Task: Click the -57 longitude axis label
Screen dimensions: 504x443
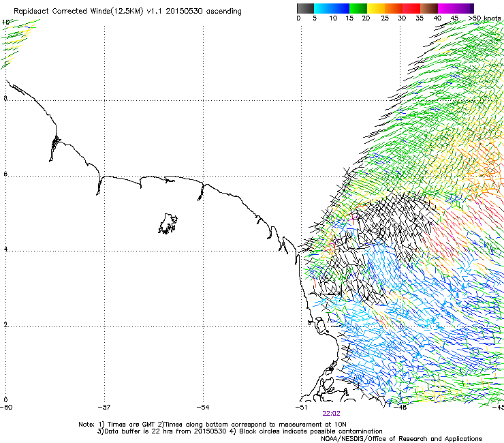Action: pyautogui.click(x=104, y=408)
